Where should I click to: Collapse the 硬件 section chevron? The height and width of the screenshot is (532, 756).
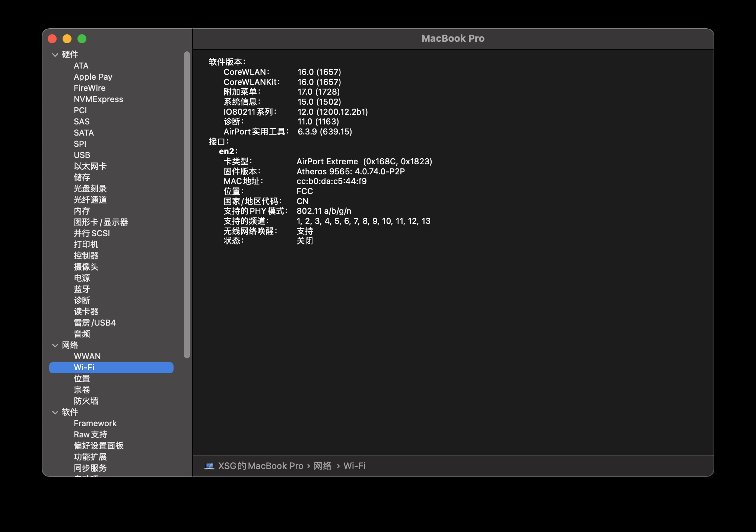coord(55,55)
